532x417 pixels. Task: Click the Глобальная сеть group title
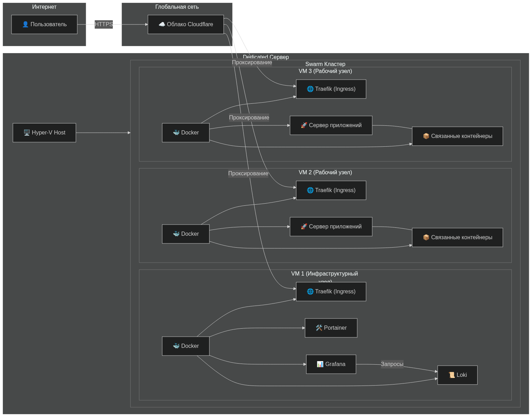[177, 7]
